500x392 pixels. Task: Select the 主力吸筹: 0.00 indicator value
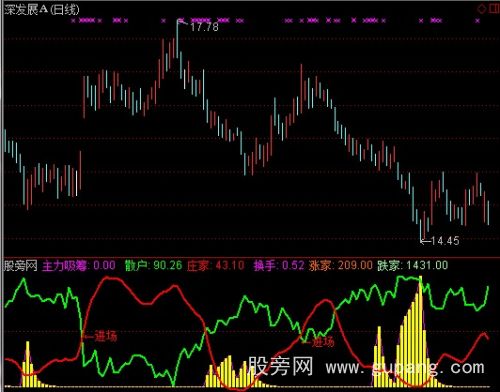[79, 266]
